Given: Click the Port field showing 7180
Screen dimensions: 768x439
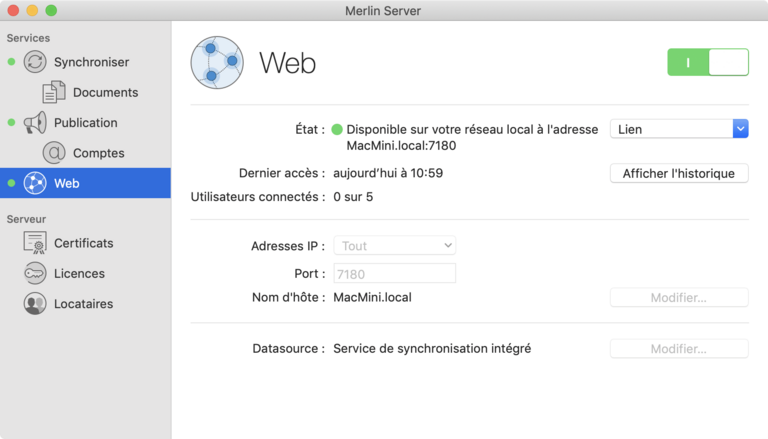Looking at the screenshot, I should click(x=395, y=273).
